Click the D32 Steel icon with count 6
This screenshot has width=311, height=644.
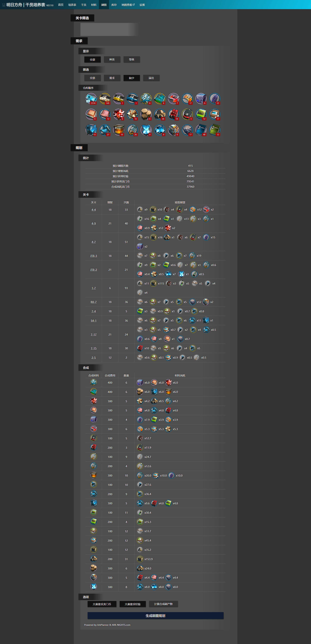146,98
